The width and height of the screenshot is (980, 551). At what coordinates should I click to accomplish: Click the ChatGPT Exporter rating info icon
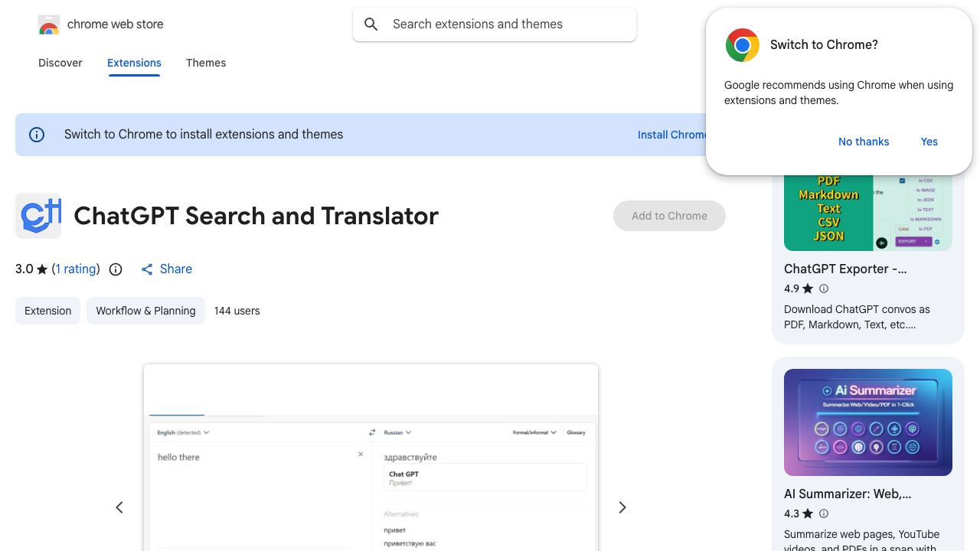click(824, 289)
